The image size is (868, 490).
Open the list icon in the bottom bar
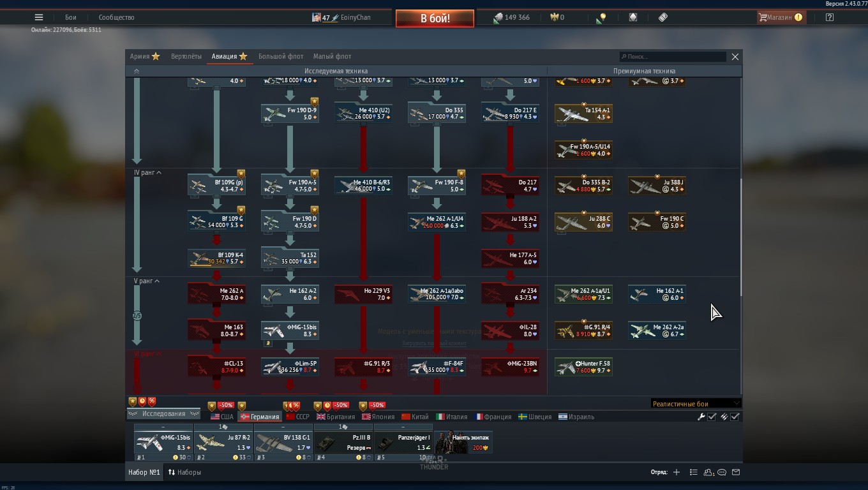(693, 472)
